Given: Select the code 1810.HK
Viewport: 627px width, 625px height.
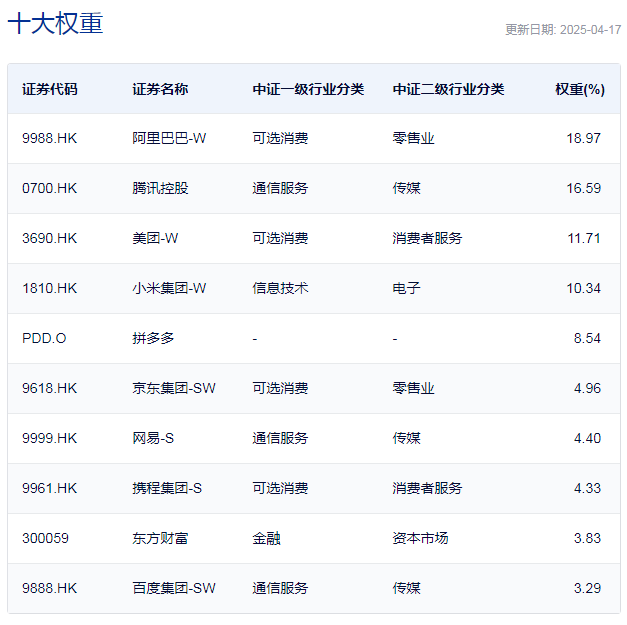Looking at the screenshot, I should click(x=50, y=288).
